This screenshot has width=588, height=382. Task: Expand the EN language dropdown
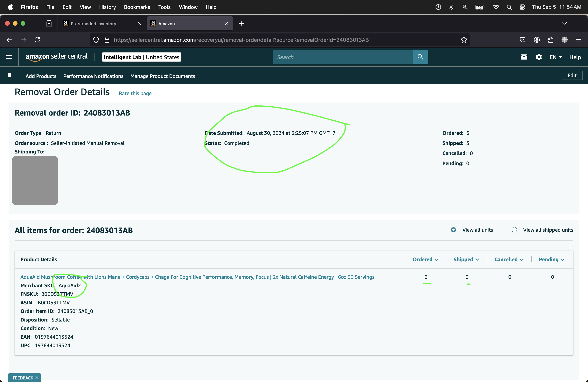[556, 57]
